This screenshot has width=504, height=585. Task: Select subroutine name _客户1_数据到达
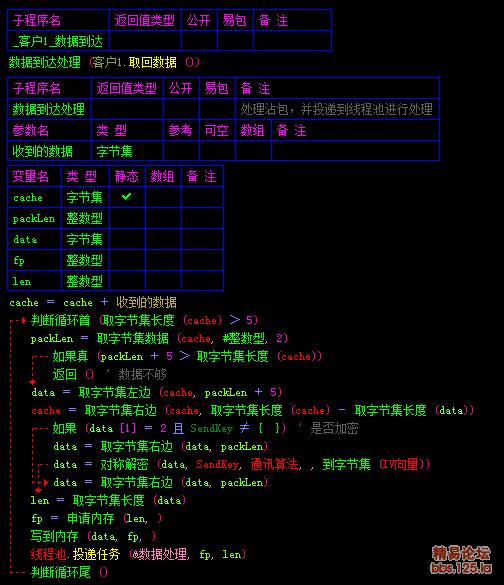(x=58, y=41)
